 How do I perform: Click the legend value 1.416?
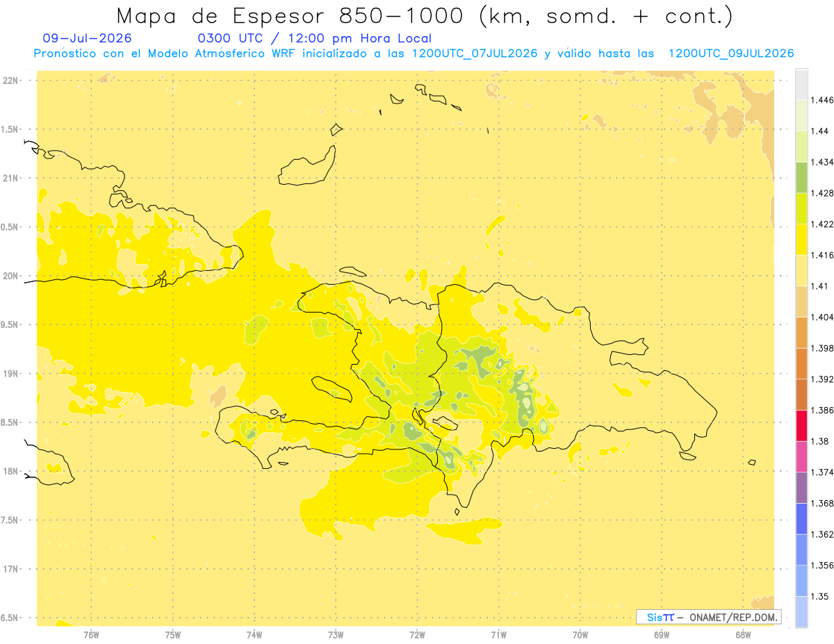[x=823, y=255]
